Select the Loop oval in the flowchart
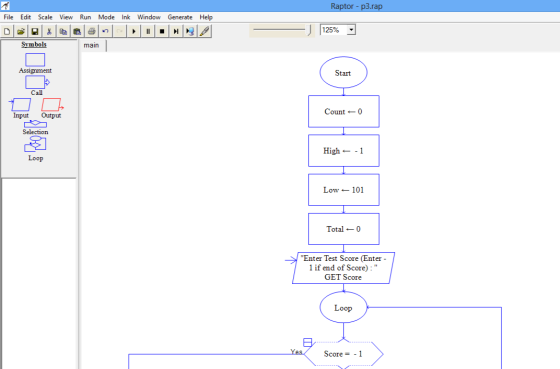This screenshot has width=560, height=369. (x=343, y=308)
